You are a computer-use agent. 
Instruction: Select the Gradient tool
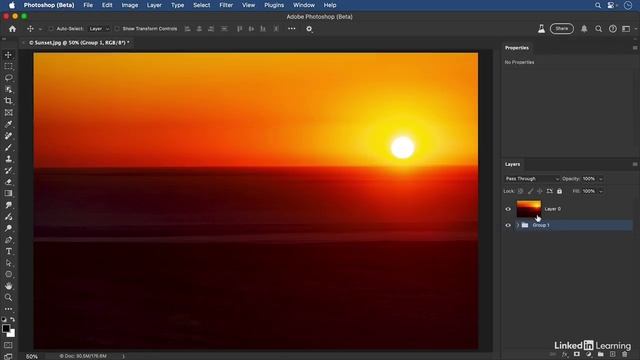[x=8, y=193]
